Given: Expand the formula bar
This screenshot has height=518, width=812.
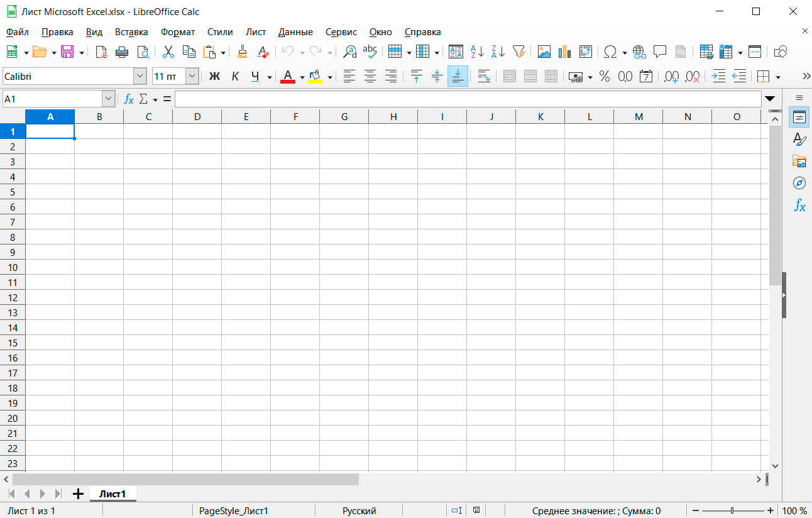Looking at the screenshot, I should (769, 99).
